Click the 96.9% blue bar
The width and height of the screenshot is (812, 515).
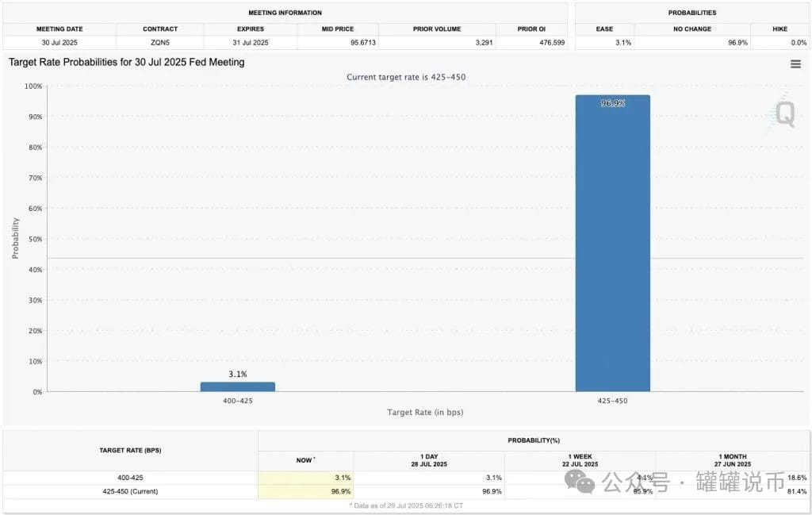[613, 243]
